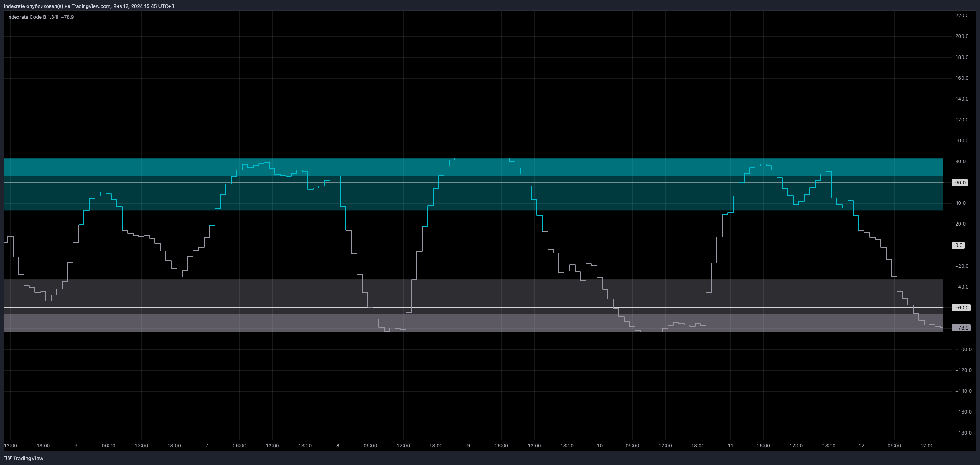This screenshot has width=980, height=465.
Task: Click the highlighted 0.0 price scale label
Action: tap(958, 245)
